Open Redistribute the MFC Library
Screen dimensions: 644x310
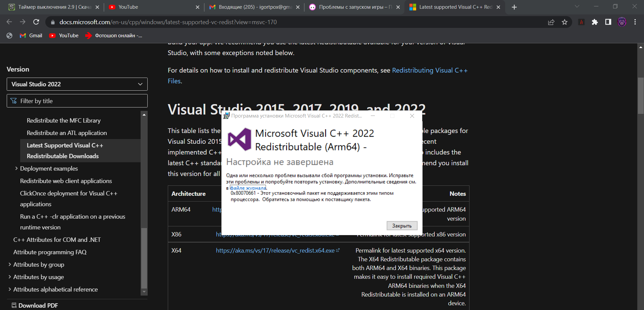[x=64, y=120]
